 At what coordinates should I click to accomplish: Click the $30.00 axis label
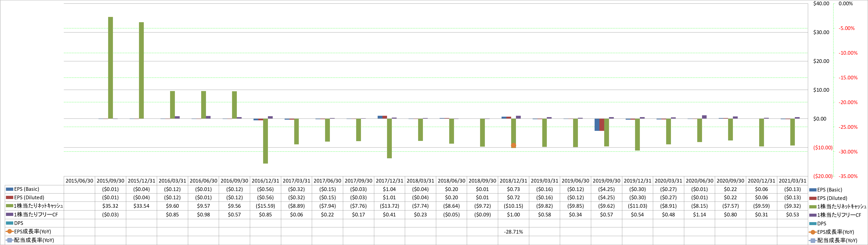[x=822, y=32]
